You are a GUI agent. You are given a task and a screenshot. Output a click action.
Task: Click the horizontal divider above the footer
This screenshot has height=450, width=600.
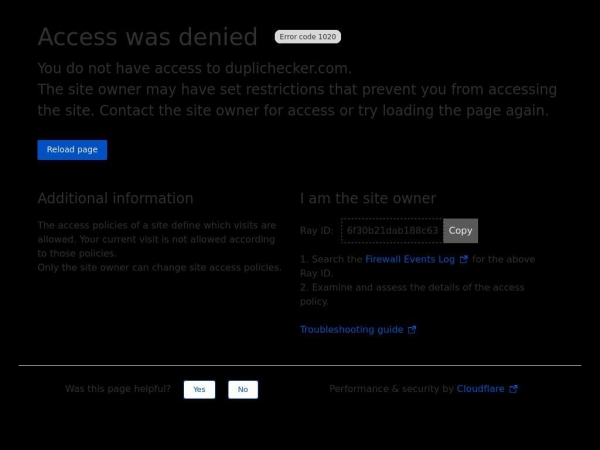(x=300, y=365)
